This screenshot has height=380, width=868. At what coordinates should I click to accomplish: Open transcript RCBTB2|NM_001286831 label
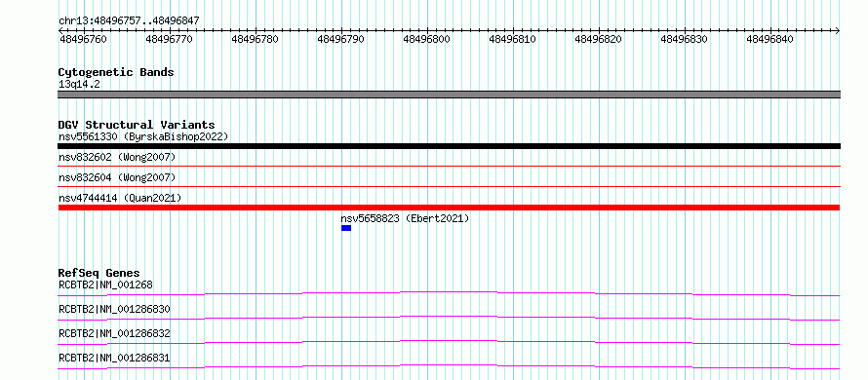pyautogui.click(x=114, y=359)
